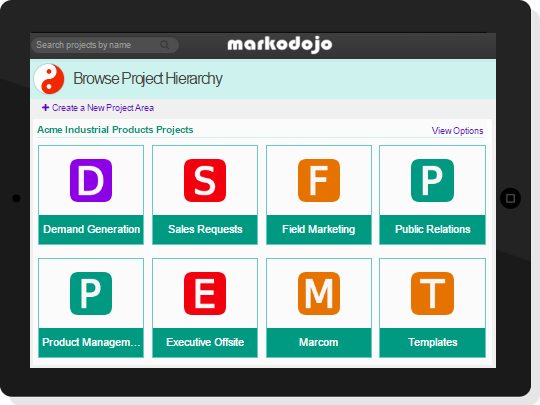
Task: Open the purple D Demand Generation icon
Action: click(91, 180)
